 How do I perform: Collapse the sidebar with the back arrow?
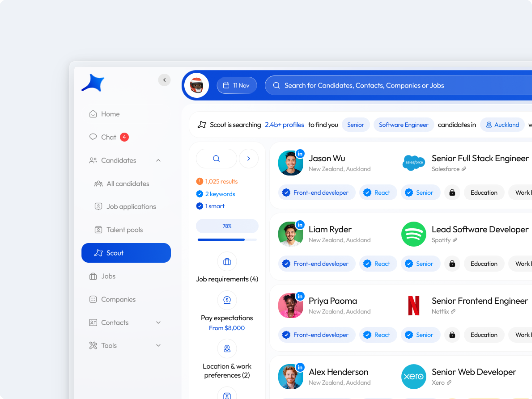(x=164, y=80)
